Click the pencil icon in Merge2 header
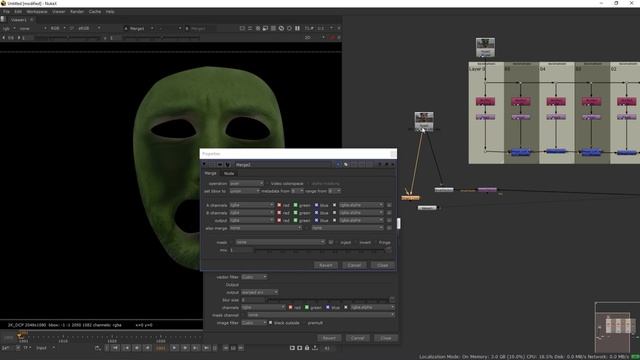 point(346,164)
